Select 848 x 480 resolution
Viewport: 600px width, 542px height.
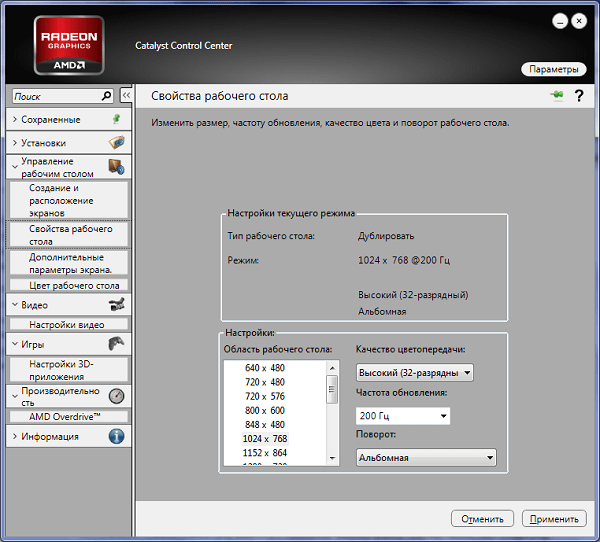(265, 424)
